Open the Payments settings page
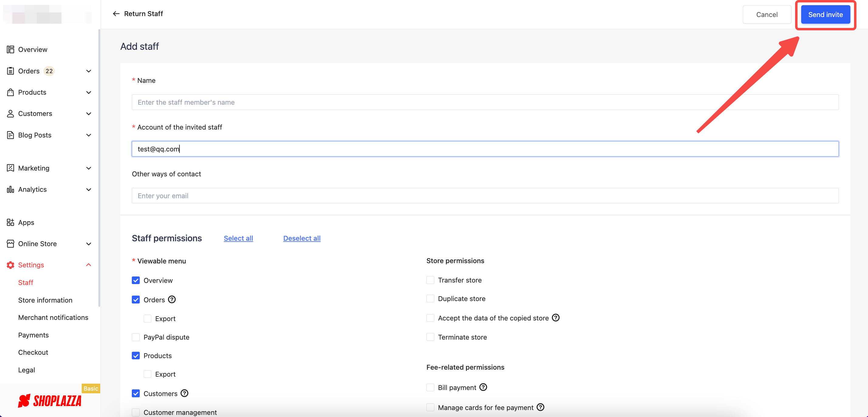Viewport: 868px width, 417px height. tap(33, 335)
